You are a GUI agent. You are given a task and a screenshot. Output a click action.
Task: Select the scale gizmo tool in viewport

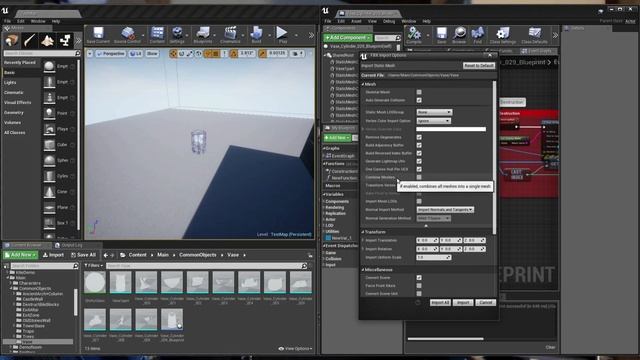point(190,53)
